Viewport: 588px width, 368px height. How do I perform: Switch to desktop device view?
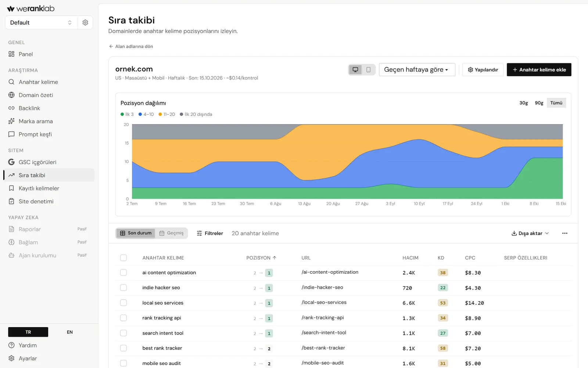point(355,70)
